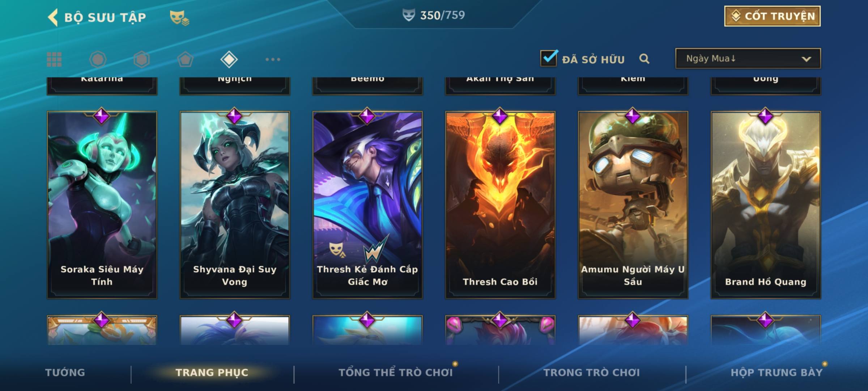Select the pentagon rarity filter icon

pos(185,59)
